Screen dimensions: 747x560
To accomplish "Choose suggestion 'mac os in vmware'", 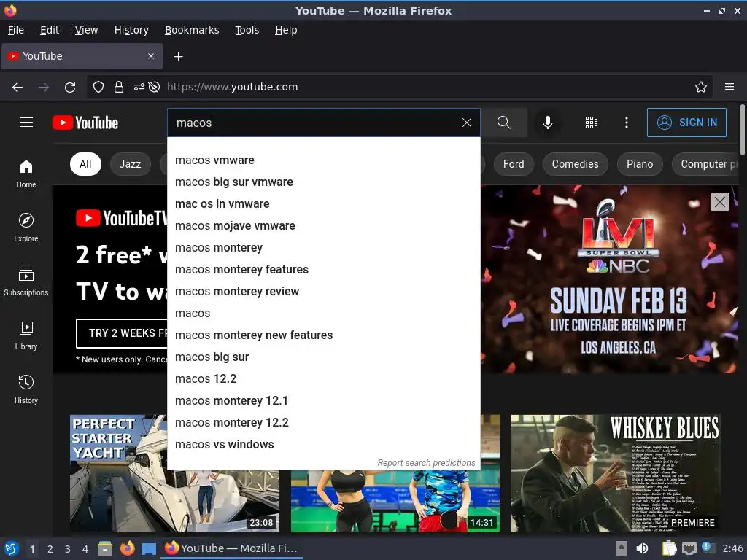I will coord(323,204).
